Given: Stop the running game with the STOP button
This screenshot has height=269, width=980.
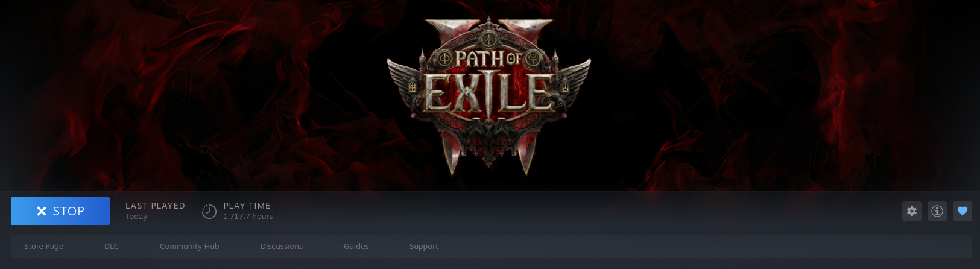Looking at the screenshot, I should (x=60, y=211).
